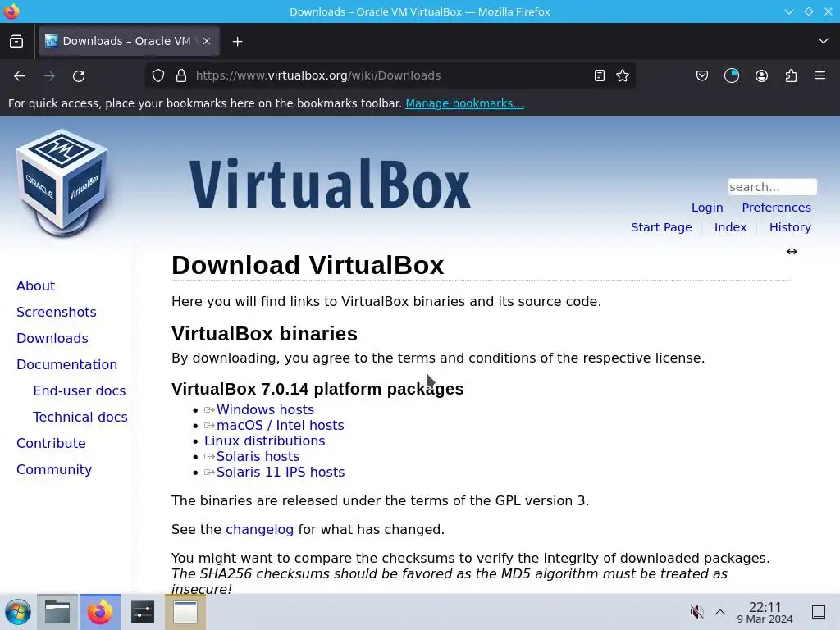
Task: Download the Windows hosts package
Action: (265, 410)
